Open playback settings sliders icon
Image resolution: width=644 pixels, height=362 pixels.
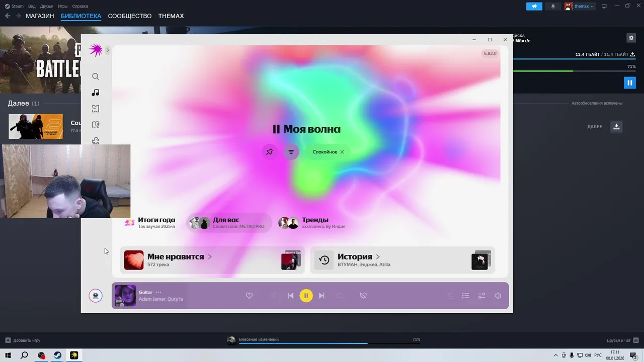coord(481,296)
